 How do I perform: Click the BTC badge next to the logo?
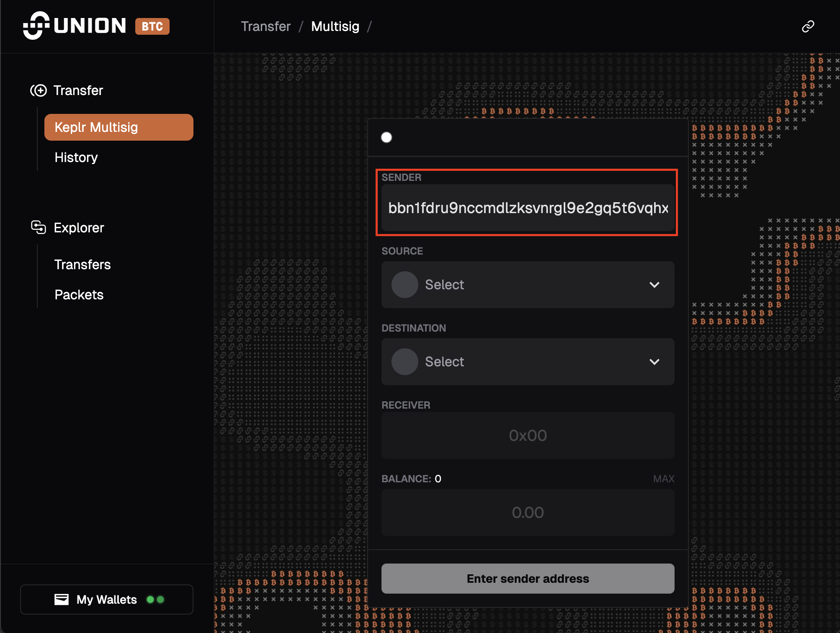tap(152, 26)
